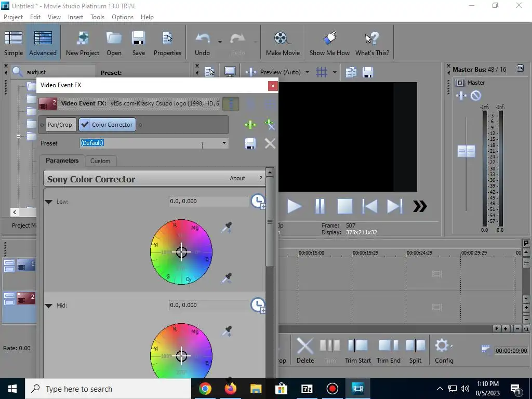Open the Insert menu

tap(75, 17)
